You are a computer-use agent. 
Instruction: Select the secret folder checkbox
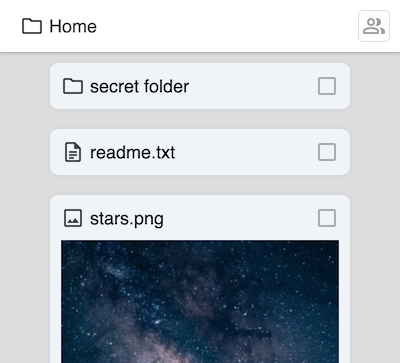(327, 86)
